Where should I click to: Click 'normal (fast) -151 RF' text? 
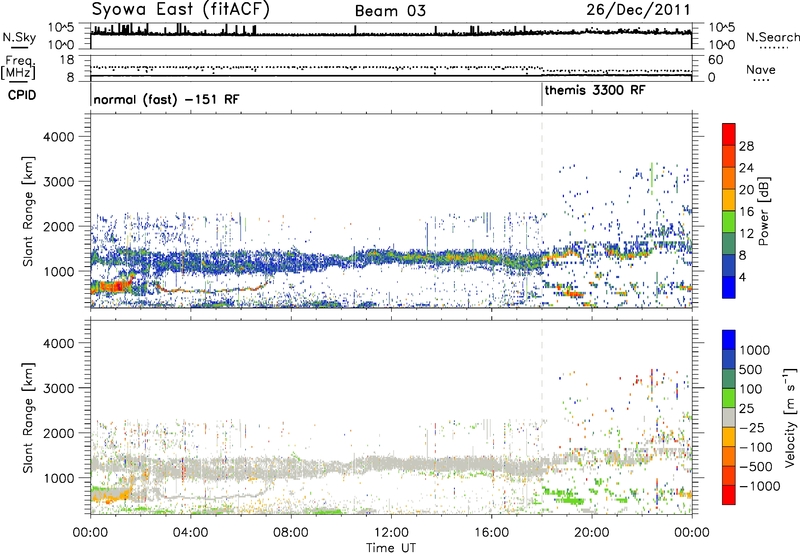coord(166,99)
